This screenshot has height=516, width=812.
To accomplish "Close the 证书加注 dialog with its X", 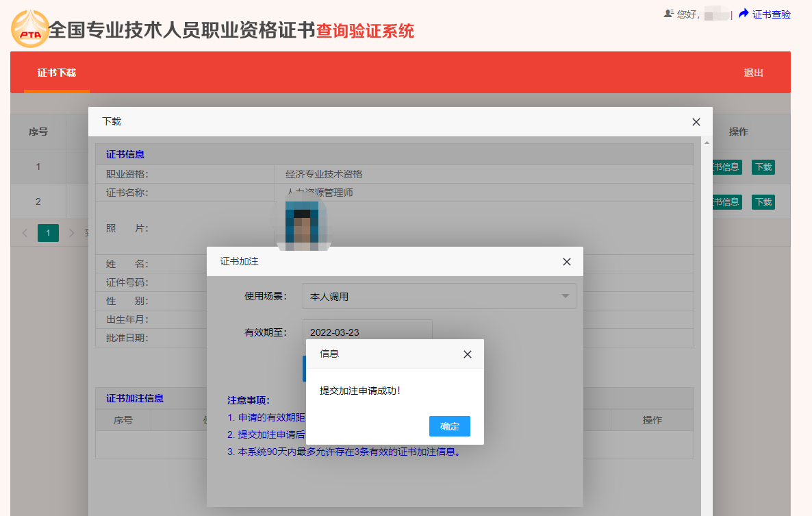I will (567, 262).
